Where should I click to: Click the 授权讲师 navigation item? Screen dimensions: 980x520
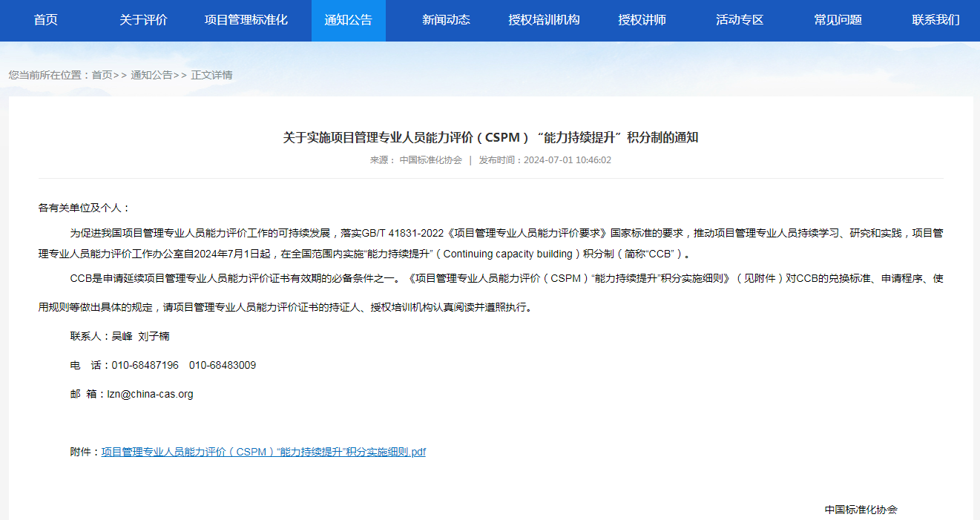tap(642, 20)
